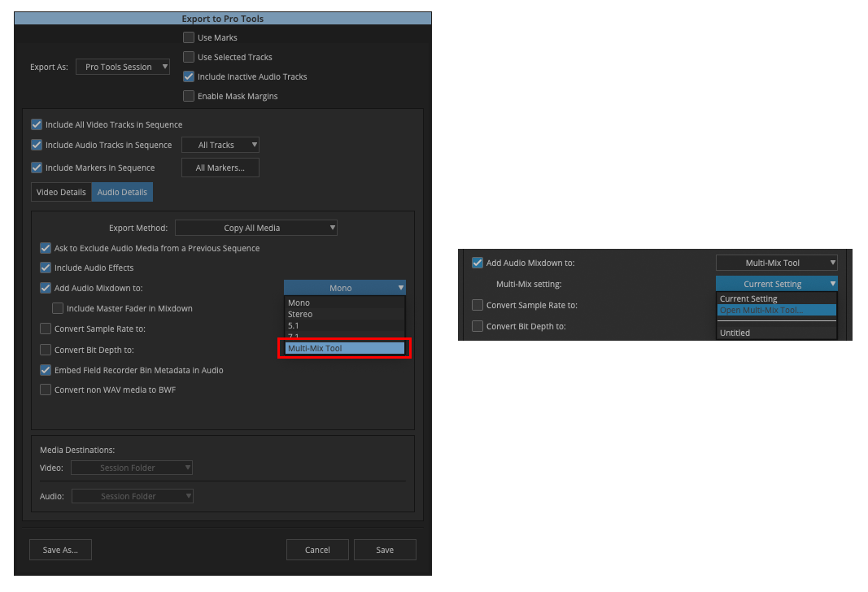Click the Export to Pro Tools title

(x=223, y=19)
